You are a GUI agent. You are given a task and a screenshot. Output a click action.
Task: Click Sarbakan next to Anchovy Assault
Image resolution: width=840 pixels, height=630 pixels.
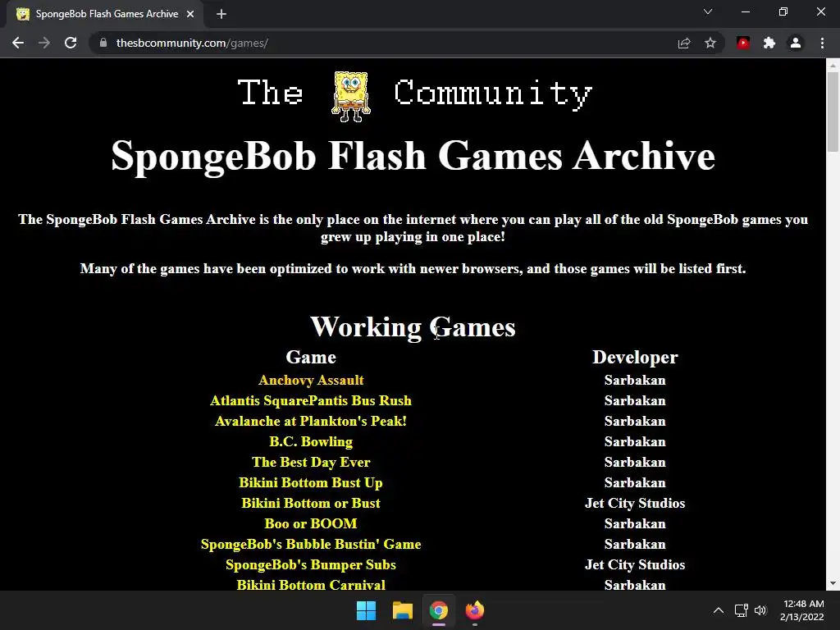point(635,381)
